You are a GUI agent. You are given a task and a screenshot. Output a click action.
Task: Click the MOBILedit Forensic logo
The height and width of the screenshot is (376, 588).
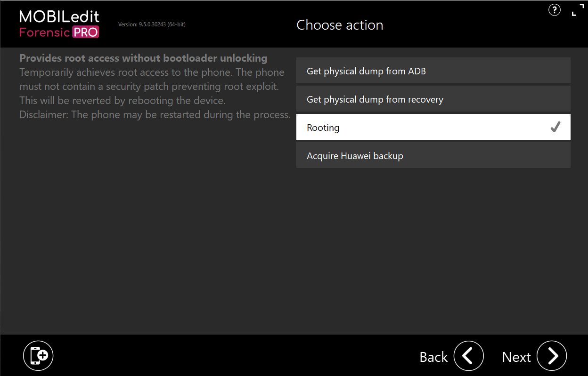[x=59, y=24]
